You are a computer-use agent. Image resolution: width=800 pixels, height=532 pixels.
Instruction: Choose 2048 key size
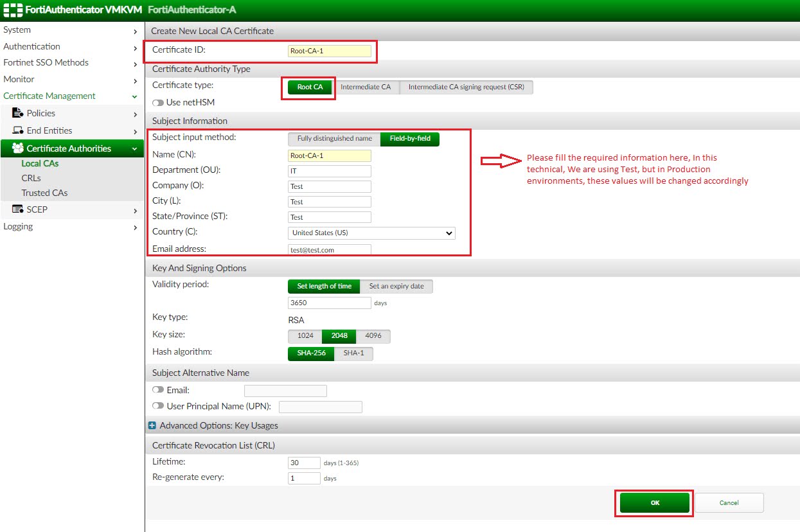339,336
